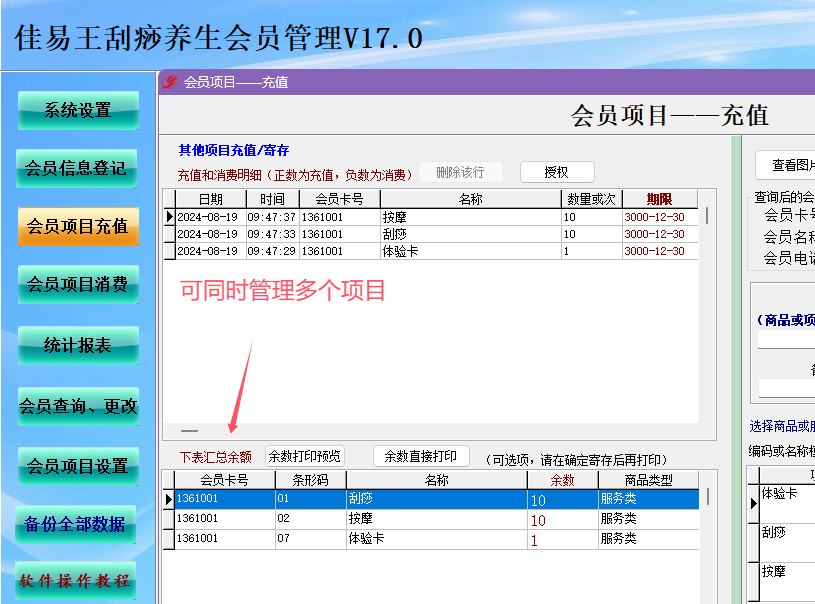Click the scrollbar of the 汇总余额 table
This screenshot has height=604, width=815.
pos(708,497)
